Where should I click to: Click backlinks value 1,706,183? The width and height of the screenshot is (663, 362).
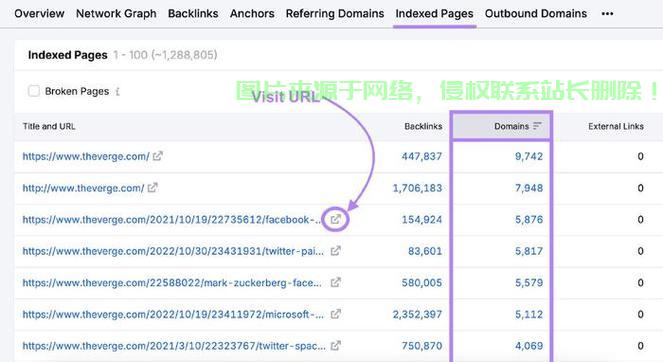pyautogui.click(x=417, y=188)
